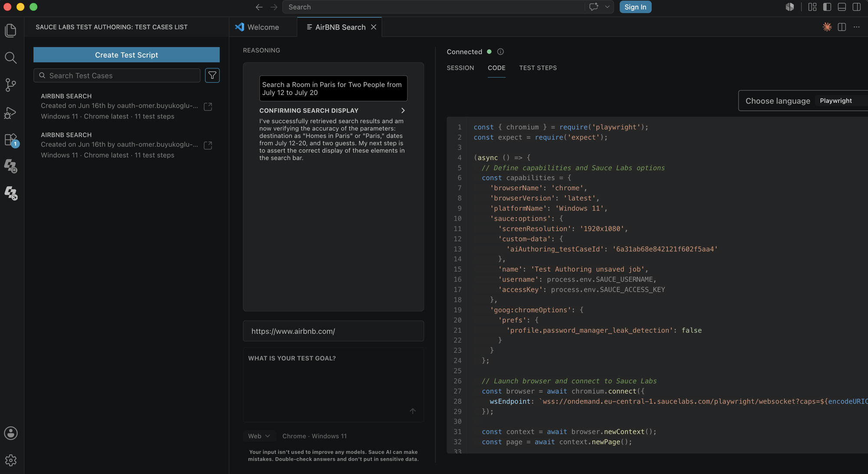Click the filter test cases icon
This screenshot has width=868, height=474.
point(212,76)
